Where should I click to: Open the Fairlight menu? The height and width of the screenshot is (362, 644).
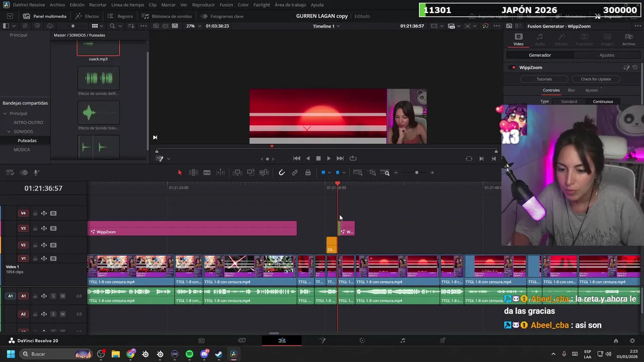[262, 5]
